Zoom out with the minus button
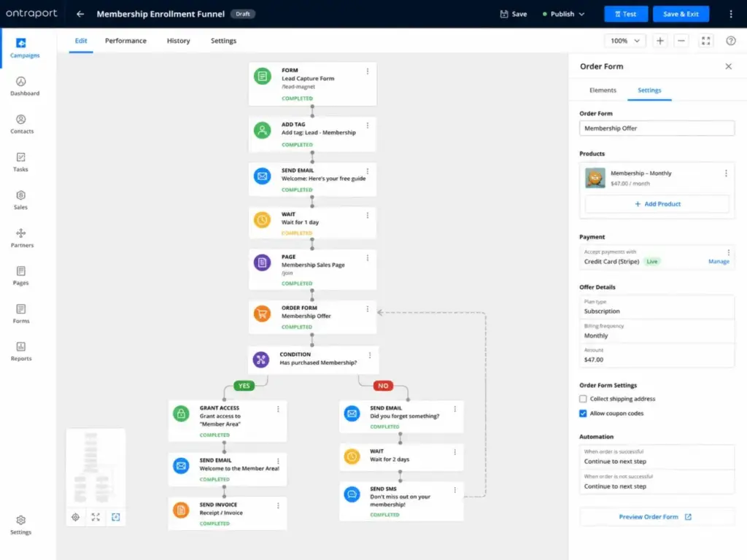This screenshot has height=560, width=747. (681, 41)
